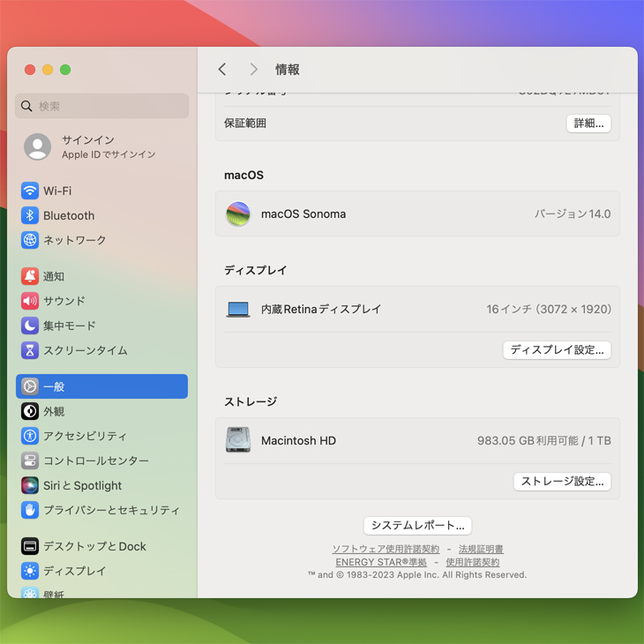Click the デスクトップと Dock icon
The image size is (644, 644).
[x=30, y=546]
